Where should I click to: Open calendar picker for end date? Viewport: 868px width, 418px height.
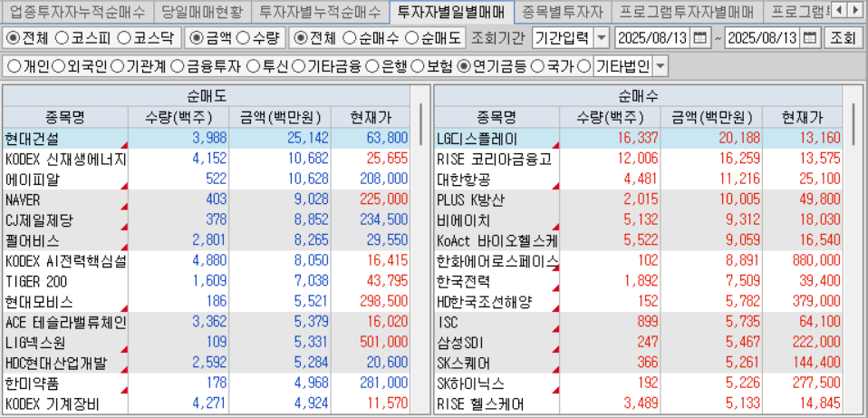click(810, 38)
